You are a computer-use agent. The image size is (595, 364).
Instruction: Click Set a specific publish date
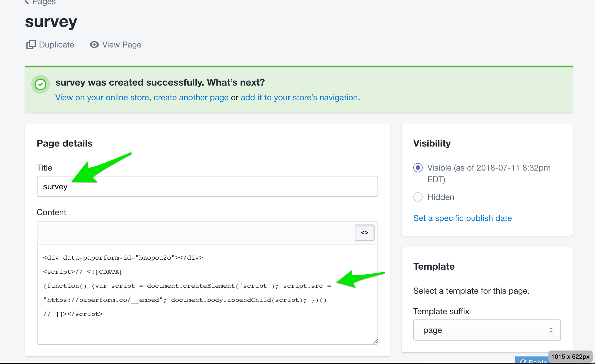point(463,218)
